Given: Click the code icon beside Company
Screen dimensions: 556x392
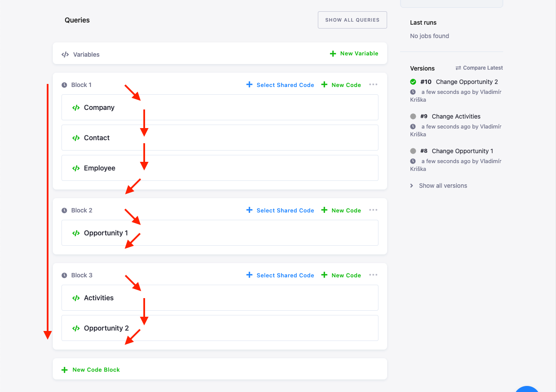Looking at the screenshot, I should click(76, 108).
